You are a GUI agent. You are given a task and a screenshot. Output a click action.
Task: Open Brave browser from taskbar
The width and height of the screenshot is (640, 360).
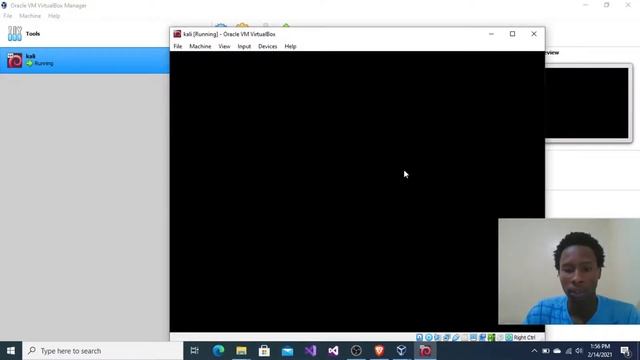click(x=379, y=351)
